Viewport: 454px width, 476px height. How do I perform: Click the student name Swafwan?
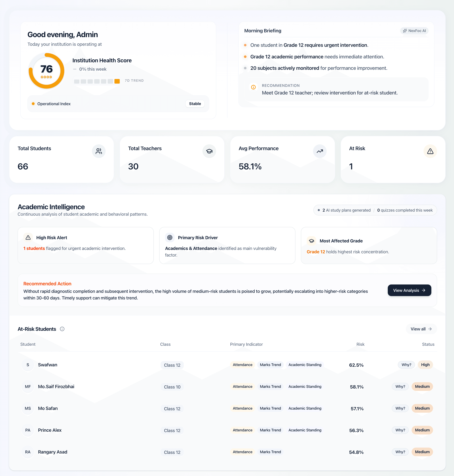[x=48, y=365]
